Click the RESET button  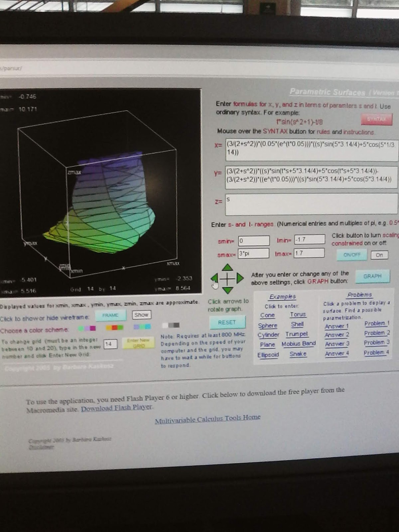(x=227, y=322)
